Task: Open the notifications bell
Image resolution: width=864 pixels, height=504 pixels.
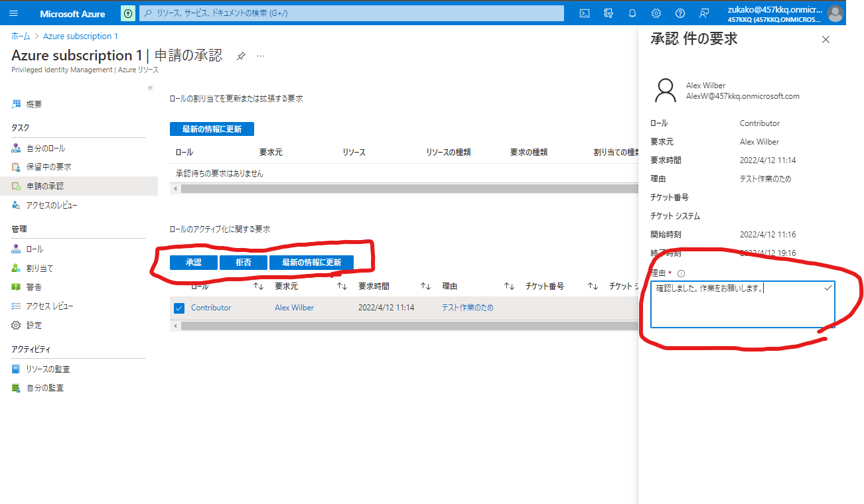Action: click(x=632, y=13)
